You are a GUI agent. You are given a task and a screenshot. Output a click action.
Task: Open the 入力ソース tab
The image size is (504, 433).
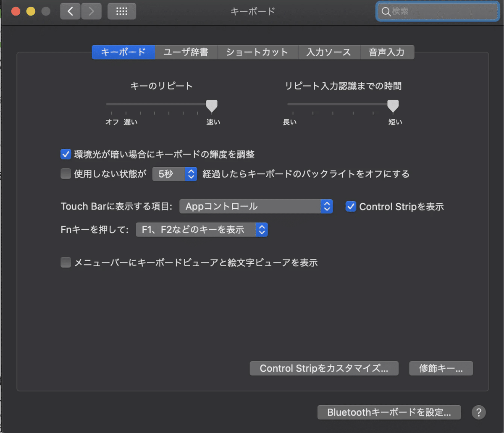tap(329, 52)
